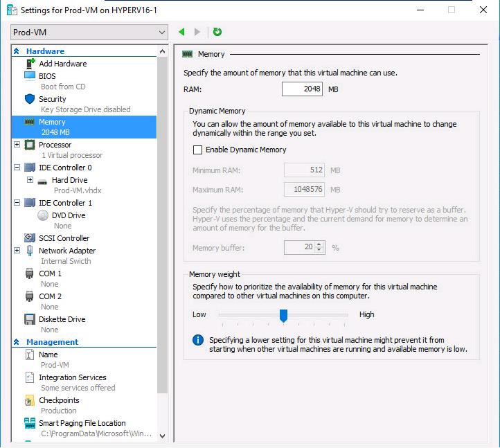
Task: Click the SCSI Controller icon
Action: tap(30, 238)
